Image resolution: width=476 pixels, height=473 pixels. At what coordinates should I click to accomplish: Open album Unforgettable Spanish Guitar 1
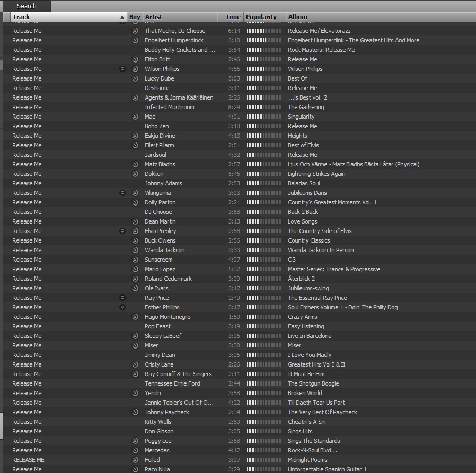327,469
